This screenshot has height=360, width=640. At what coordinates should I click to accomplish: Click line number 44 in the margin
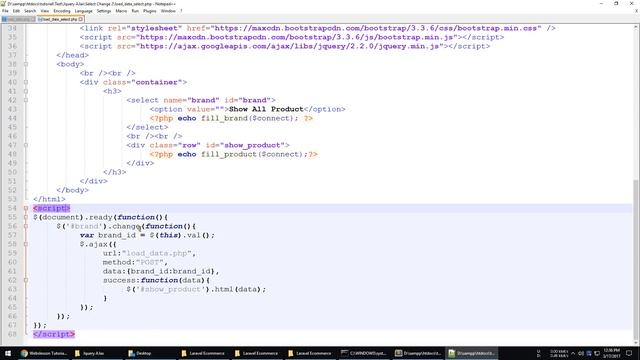(x=12, y=118)
